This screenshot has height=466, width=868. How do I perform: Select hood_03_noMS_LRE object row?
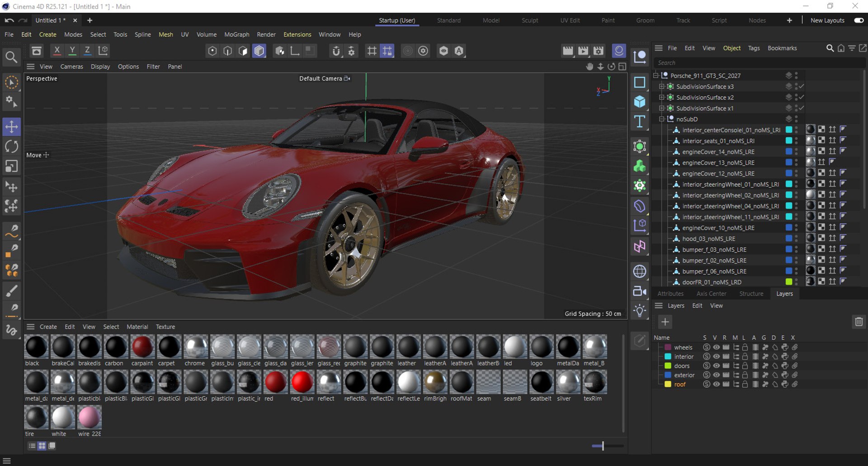tap(709, 238)
